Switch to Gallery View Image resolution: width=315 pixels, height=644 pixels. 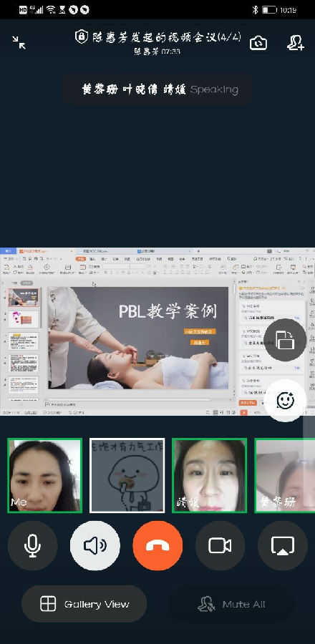pyautogui.click(x=84, y=604)
